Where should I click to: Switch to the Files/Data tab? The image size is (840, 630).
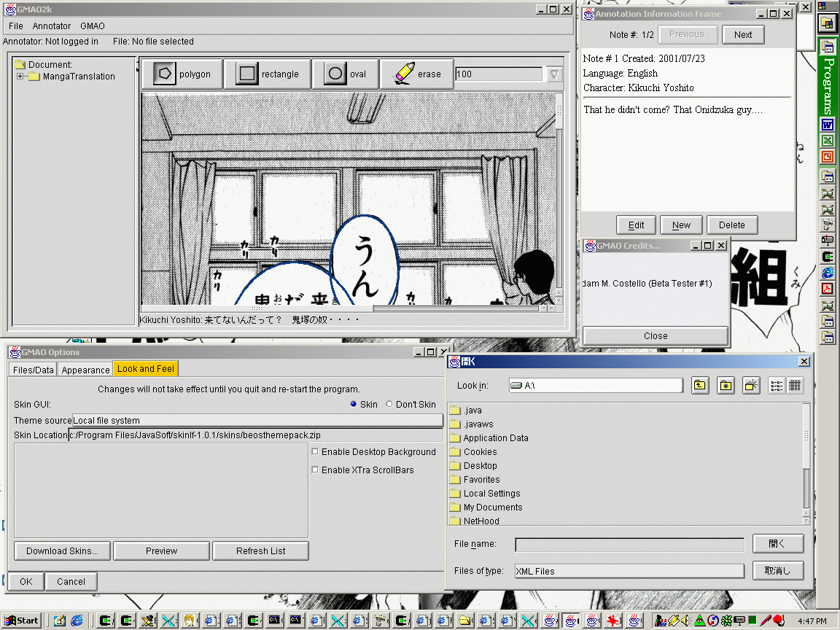[x=34, y=370]
